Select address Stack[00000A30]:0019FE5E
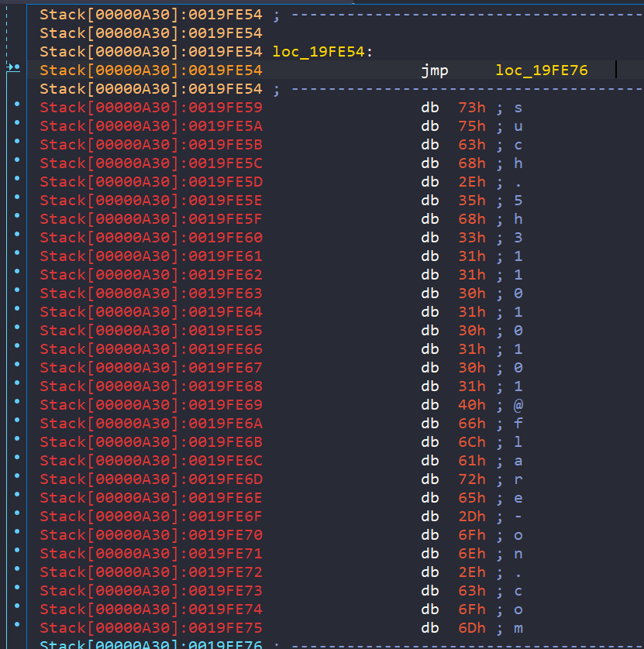644x649 pixels. [151, 201]
